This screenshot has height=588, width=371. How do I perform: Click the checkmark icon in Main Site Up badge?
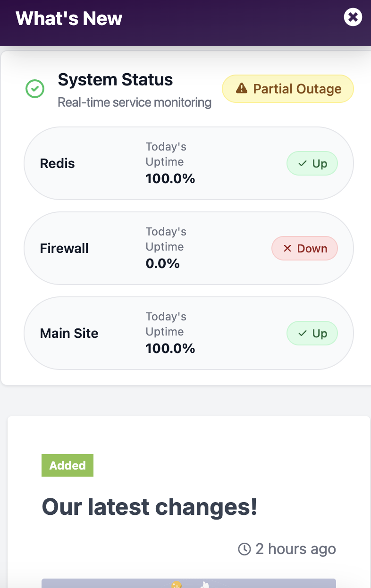(x=302, y=333)
